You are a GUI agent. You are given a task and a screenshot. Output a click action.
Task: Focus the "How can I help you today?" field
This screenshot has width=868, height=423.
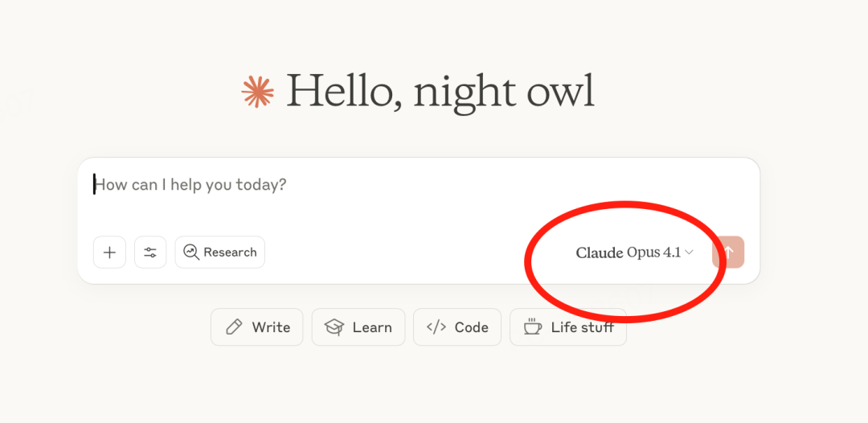click(419, 194)
